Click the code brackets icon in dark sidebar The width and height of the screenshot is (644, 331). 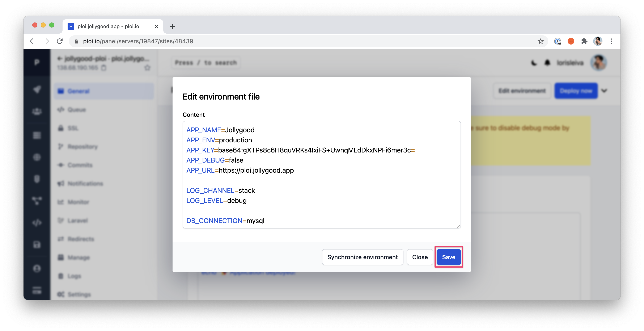coord(37,222)
